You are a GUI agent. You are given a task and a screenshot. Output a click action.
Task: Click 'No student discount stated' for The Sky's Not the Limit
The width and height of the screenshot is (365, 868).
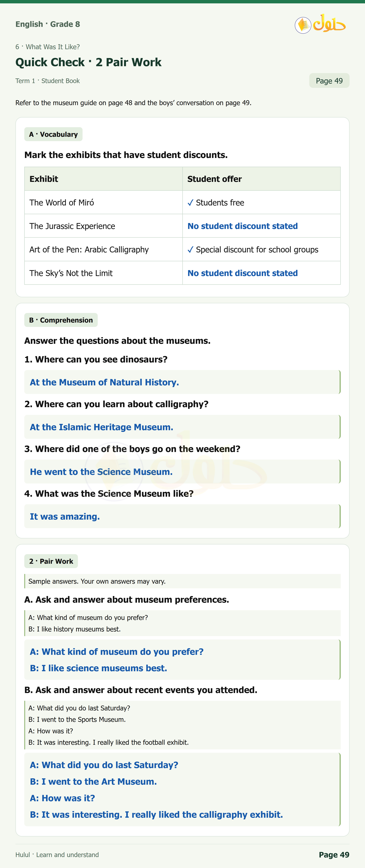(x=242, y=273)
